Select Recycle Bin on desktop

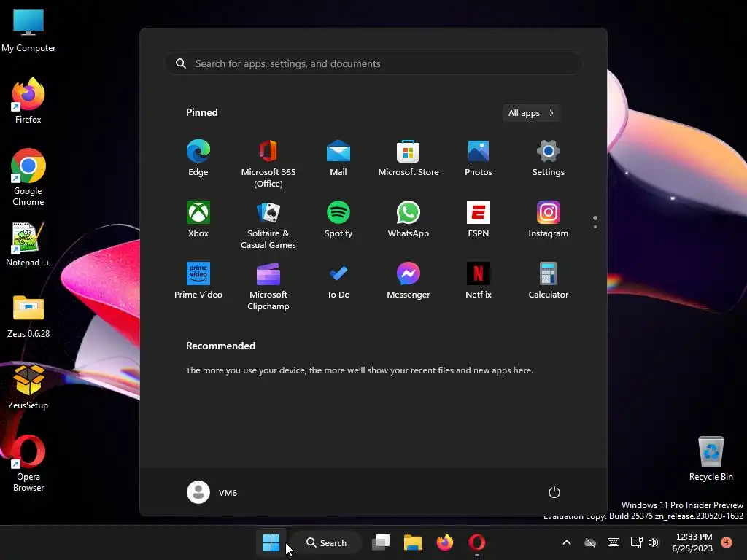711,459
